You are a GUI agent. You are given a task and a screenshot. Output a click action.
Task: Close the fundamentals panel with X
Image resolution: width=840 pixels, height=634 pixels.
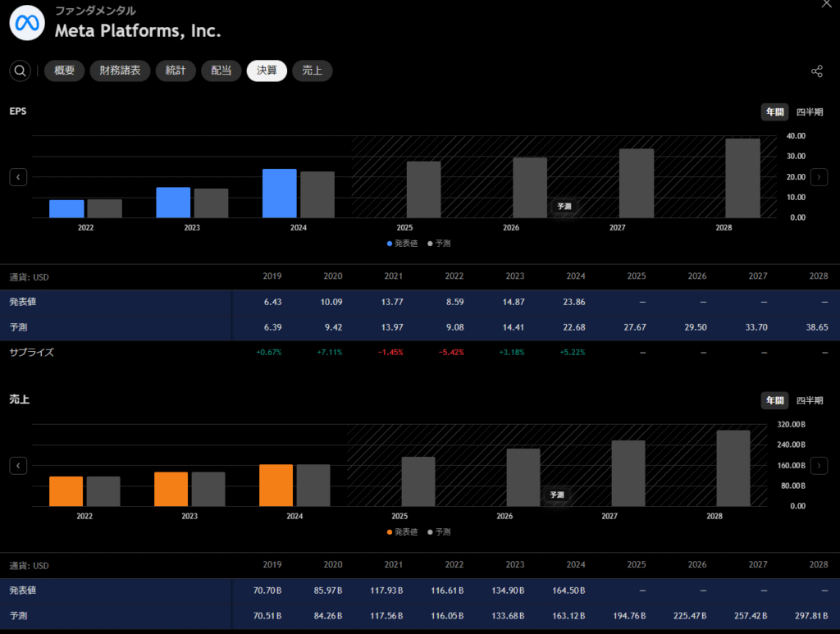826,4
